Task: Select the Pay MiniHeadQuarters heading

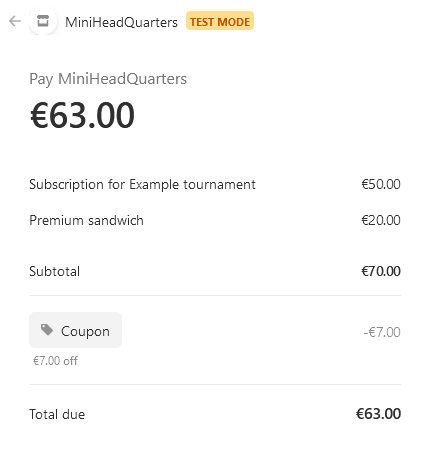Action: [108, 79]
